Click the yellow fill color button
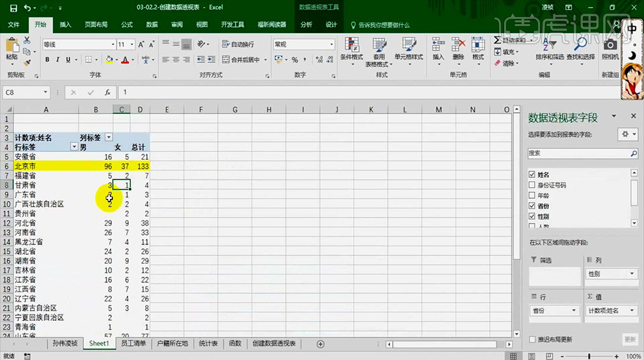 [109, 60]
